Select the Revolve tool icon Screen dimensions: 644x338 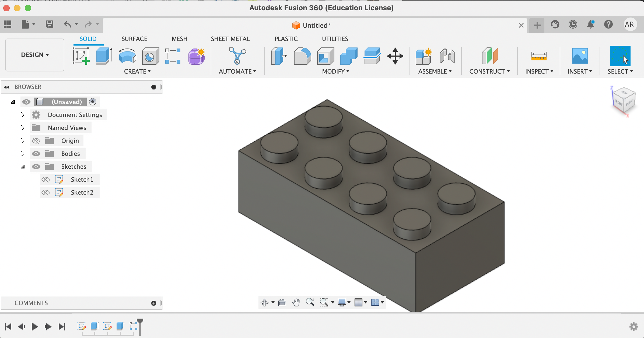127,56
